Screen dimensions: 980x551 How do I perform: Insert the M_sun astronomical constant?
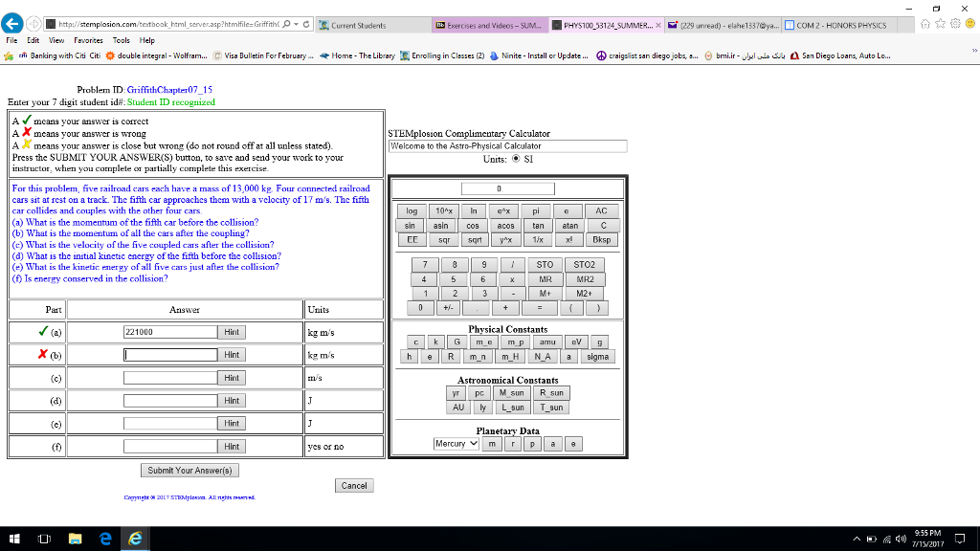tap(511, 393)
